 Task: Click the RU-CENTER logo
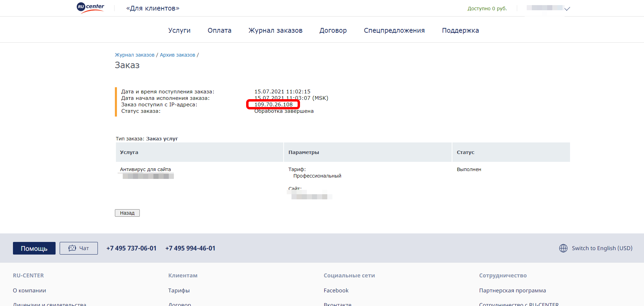pyautogui.click(x=90, y=7)
